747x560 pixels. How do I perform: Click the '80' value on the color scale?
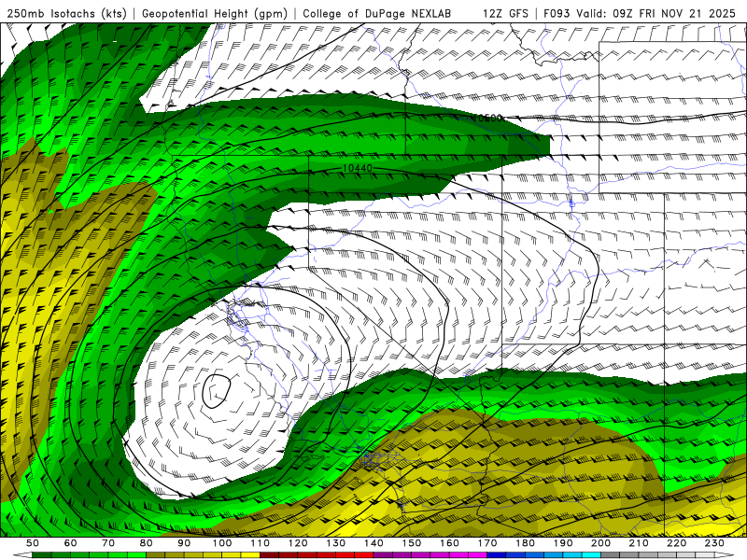click(147, 543)
